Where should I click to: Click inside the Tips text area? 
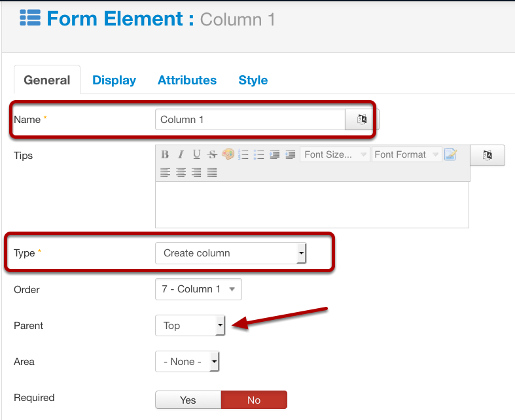[x=312, y=205]
